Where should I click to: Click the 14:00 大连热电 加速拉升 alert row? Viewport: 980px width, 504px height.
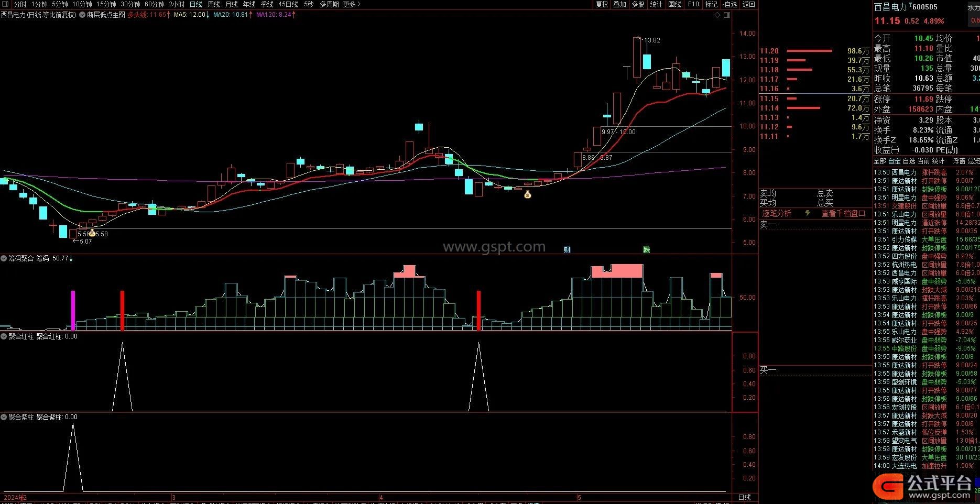pos(926,466)
